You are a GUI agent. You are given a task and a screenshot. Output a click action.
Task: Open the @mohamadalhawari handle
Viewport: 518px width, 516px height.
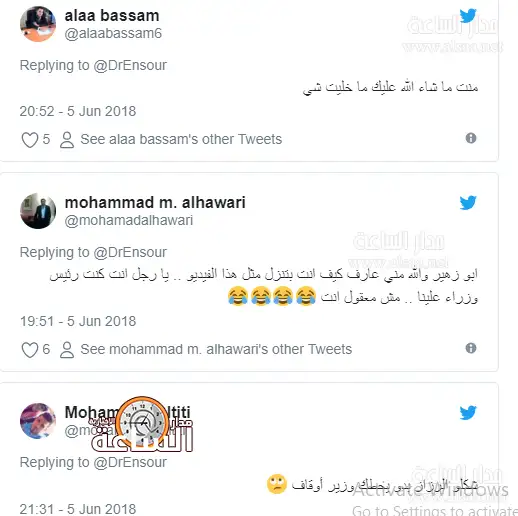(x=129, y=220)
